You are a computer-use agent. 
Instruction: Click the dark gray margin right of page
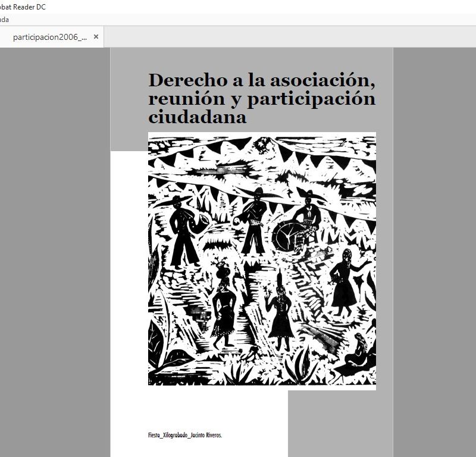(434, 250)
